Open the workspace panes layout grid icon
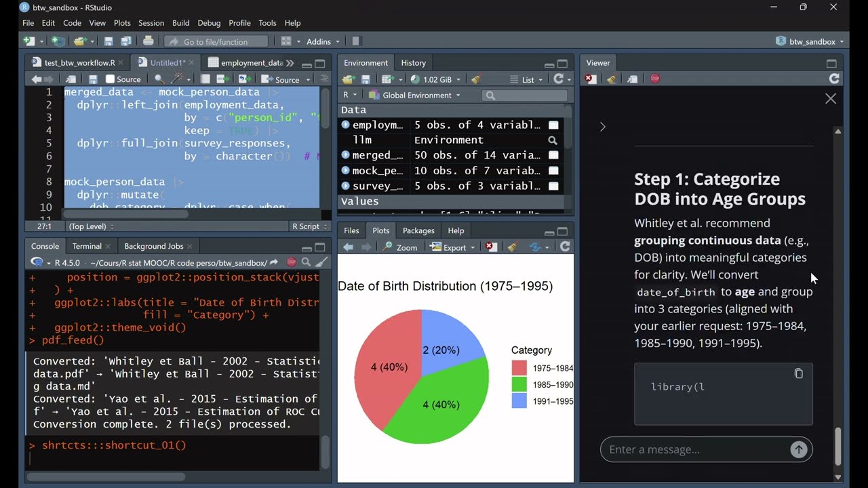 click(286, 41)
